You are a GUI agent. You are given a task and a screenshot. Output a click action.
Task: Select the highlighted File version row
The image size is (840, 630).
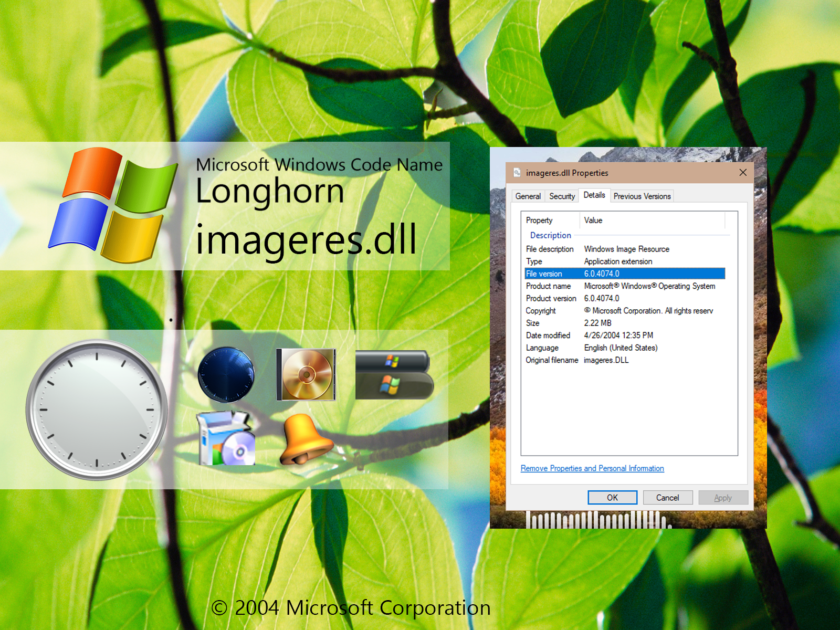(x=625, y=274)
